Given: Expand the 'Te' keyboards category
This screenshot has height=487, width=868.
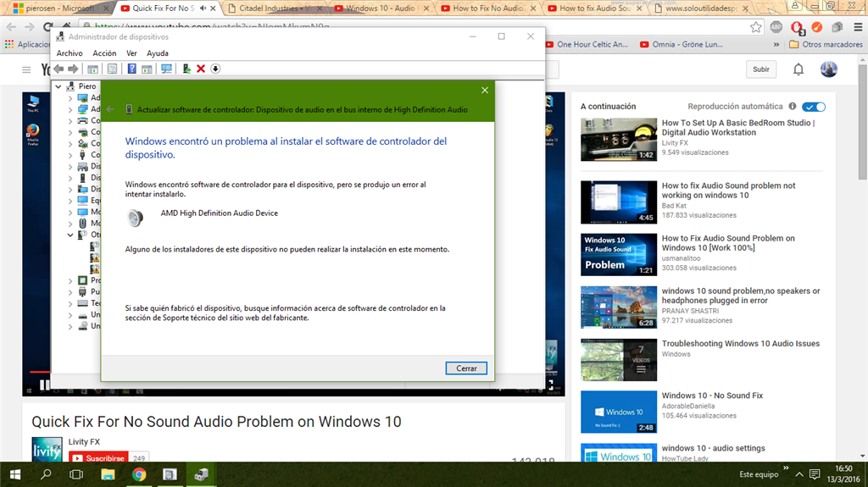Looking at the screenshot, I should (x=70, y=303).
